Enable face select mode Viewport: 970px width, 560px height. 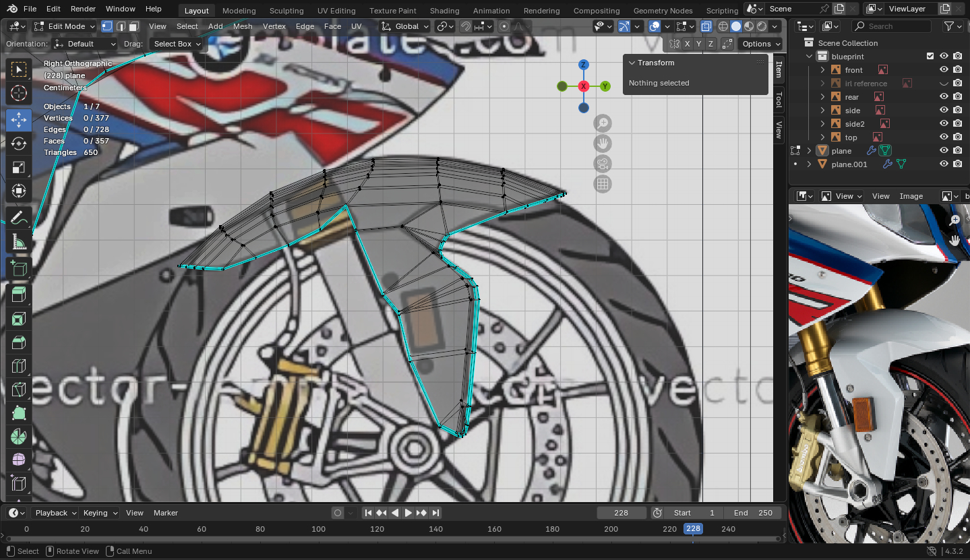pos(133,26)
